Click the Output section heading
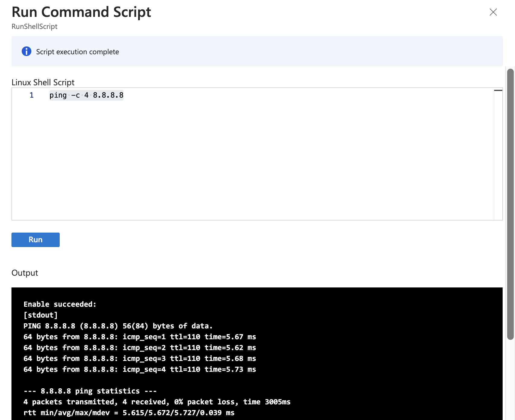515x420 pixels. (25, 273)
